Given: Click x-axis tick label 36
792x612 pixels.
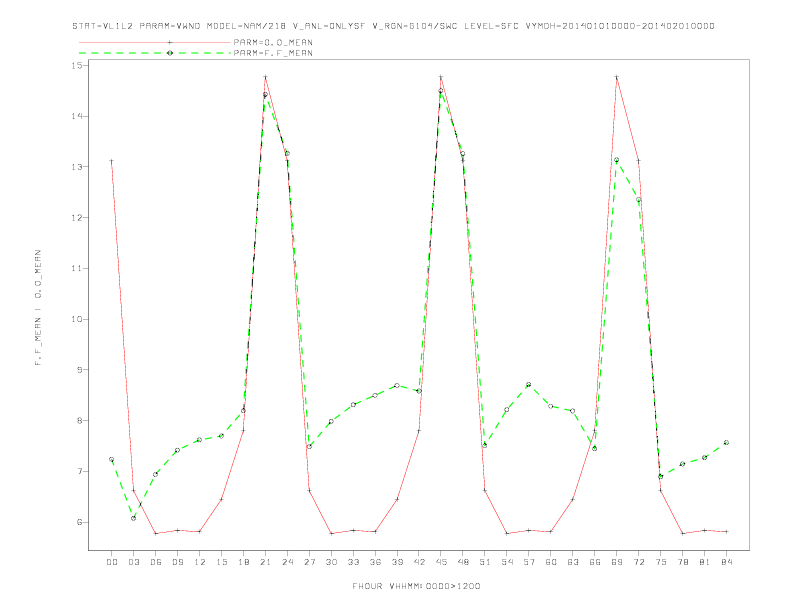Looking at the screenshot, I should (x=375, y=562).
